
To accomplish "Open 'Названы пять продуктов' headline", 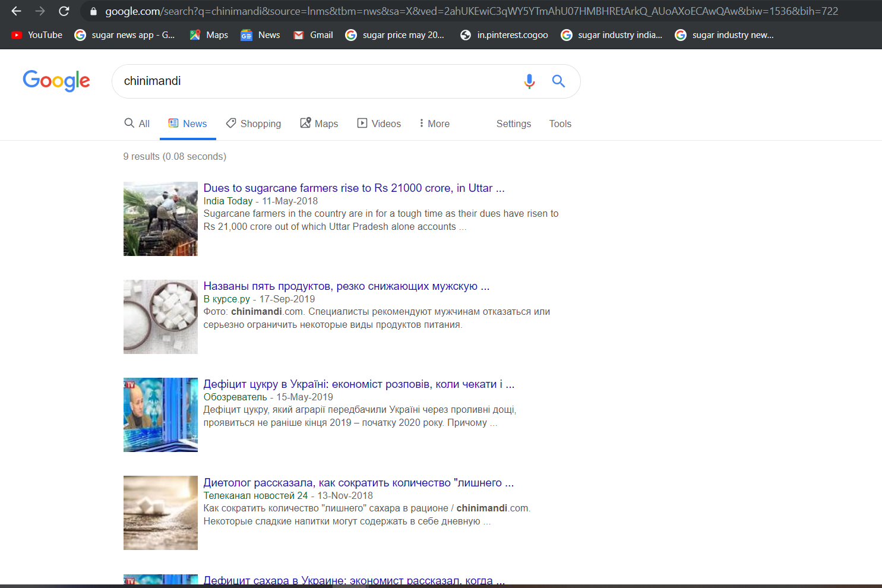I will 346,286.
